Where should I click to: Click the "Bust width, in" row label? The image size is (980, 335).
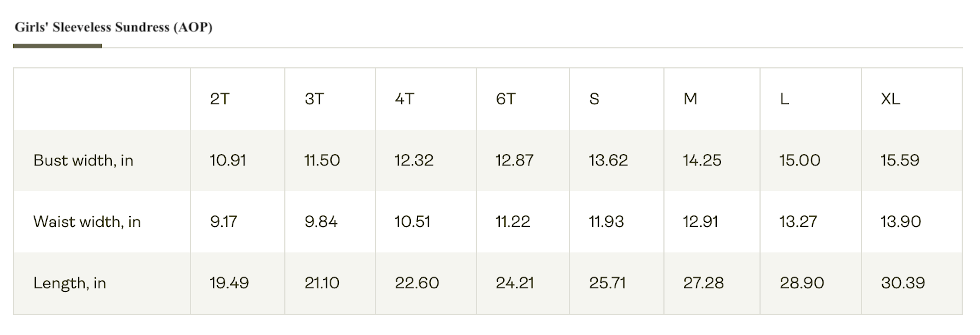pyautogui.click(x=83, y=160)
